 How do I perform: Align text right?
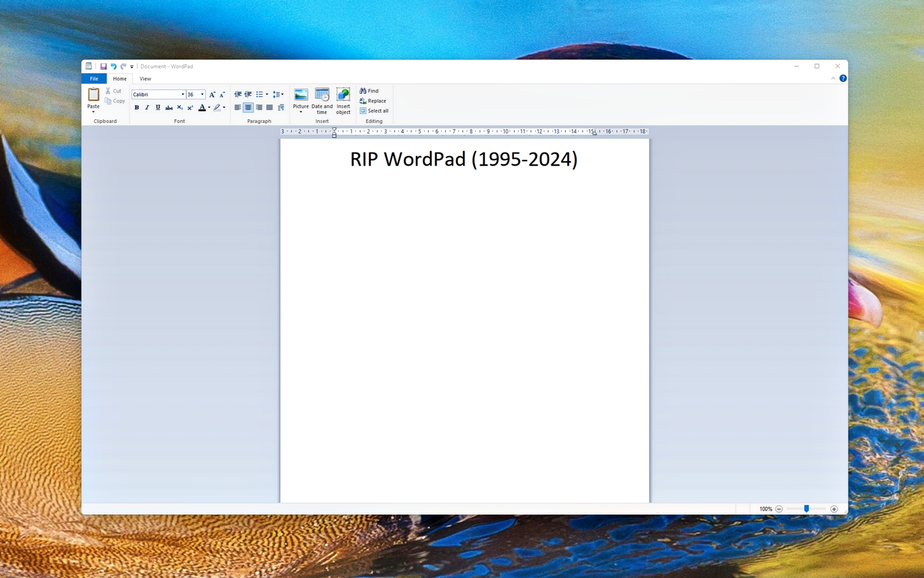point(259,108)
